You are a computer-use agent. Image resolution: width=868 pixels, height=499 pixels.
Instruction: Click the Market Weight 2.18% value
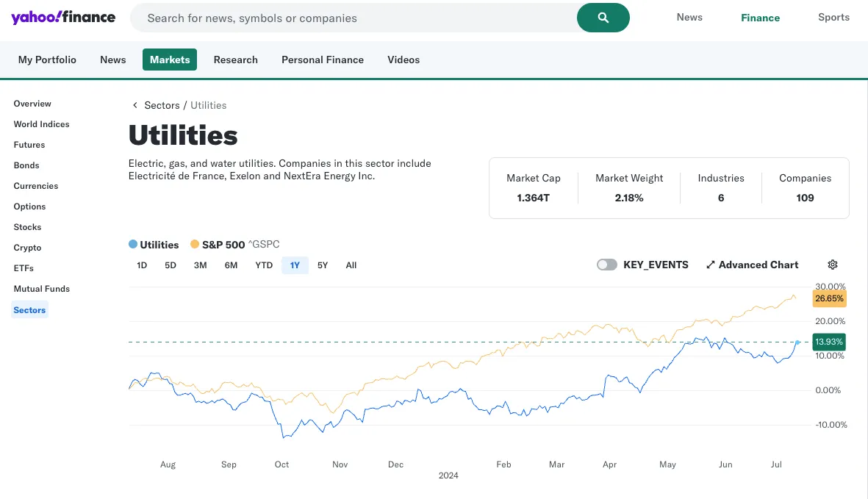[629, 198]
